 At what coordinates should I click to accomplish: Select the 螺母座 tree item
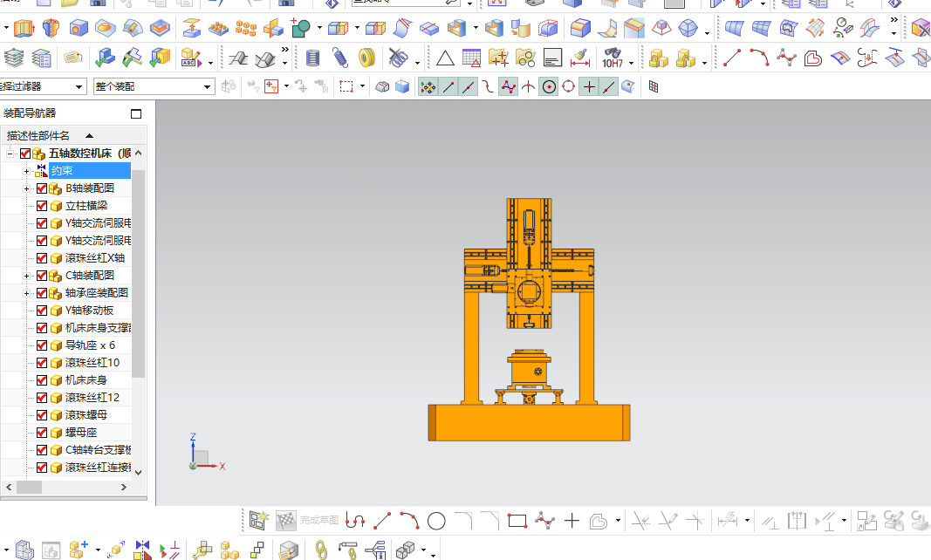coord(81,433)
